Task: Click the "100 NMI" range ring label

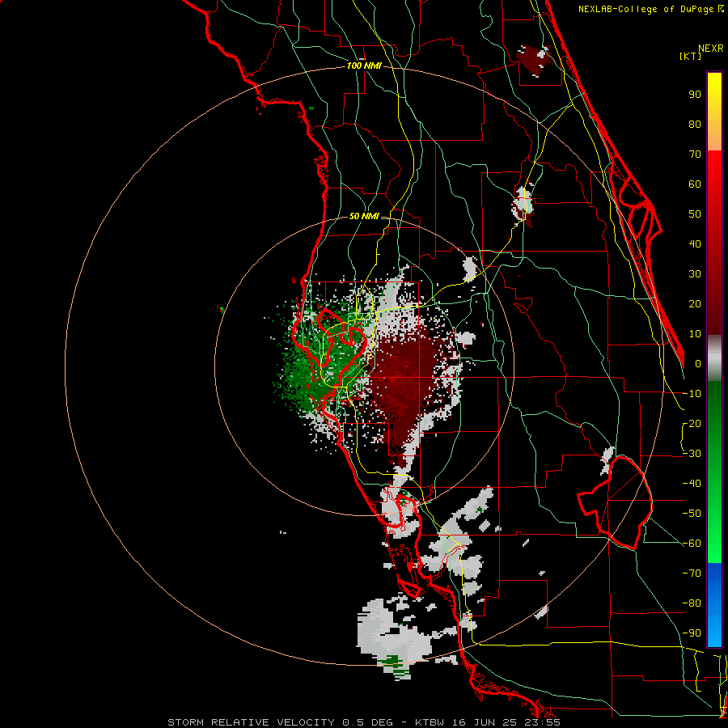Action: [x=364, y=66]
